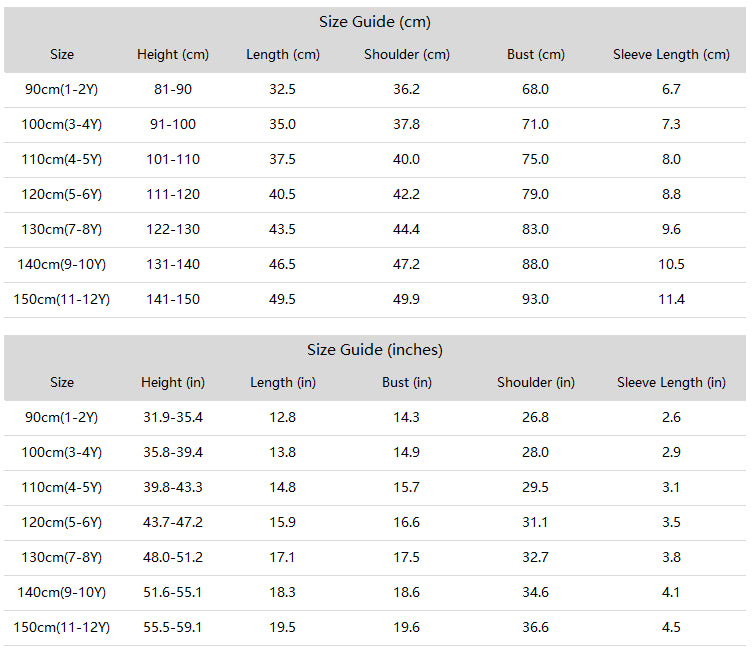
Task: Click the 35.0 length value
Action: (x=282, y=124)
